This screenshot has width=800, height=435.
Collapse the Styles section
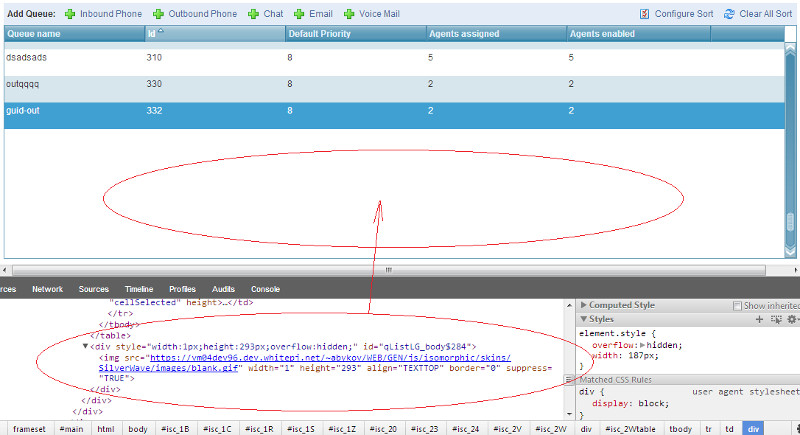tap(583, 319)
